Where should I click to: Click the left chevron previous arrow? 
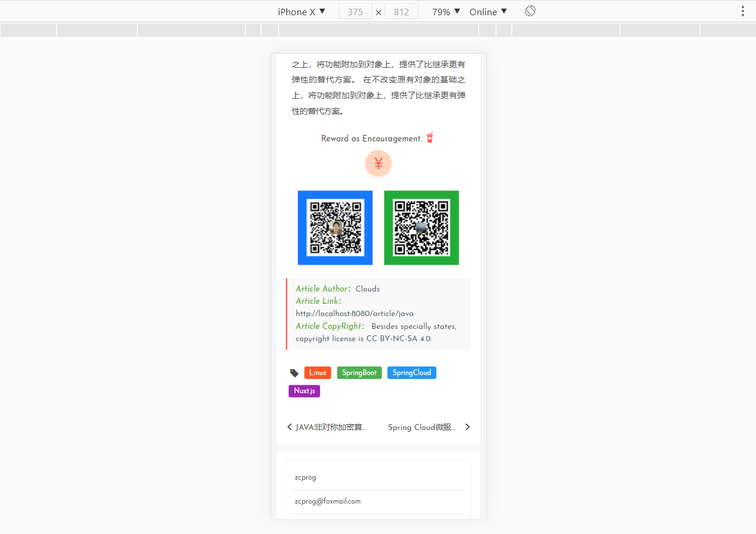point(289,427)
